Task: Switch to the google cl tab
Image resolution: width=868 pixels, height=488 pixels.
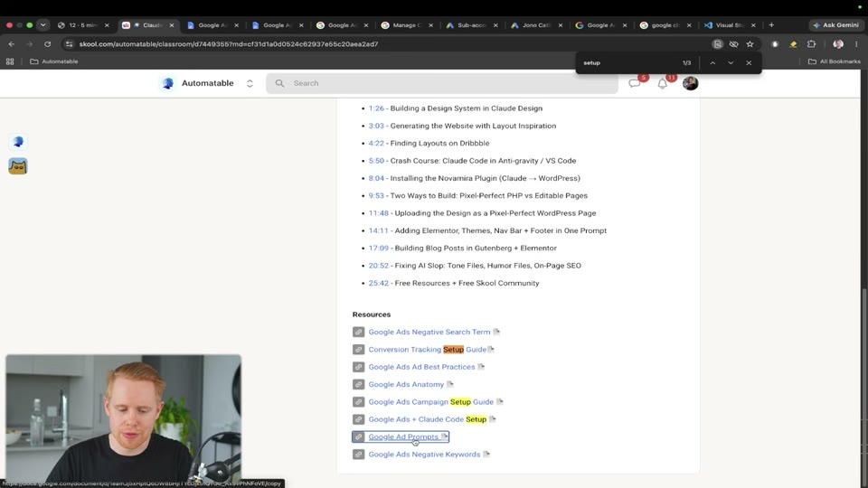Action: point(666,25)
